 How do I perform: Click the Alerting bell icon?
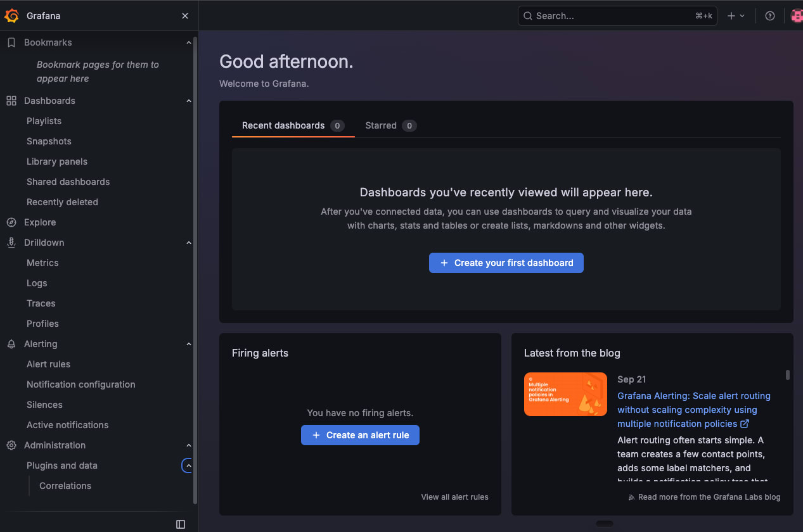coord(11,344)
